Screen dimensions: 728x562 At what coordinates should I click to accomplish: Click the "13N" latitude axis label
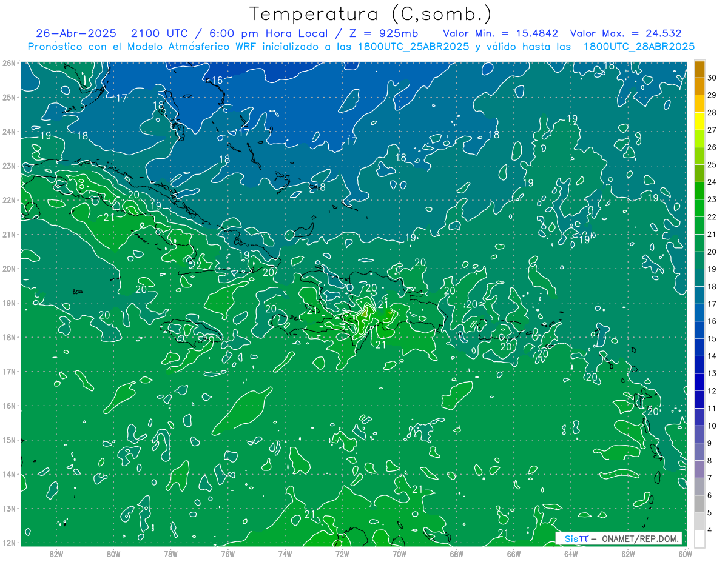click(x=9, y=508)
